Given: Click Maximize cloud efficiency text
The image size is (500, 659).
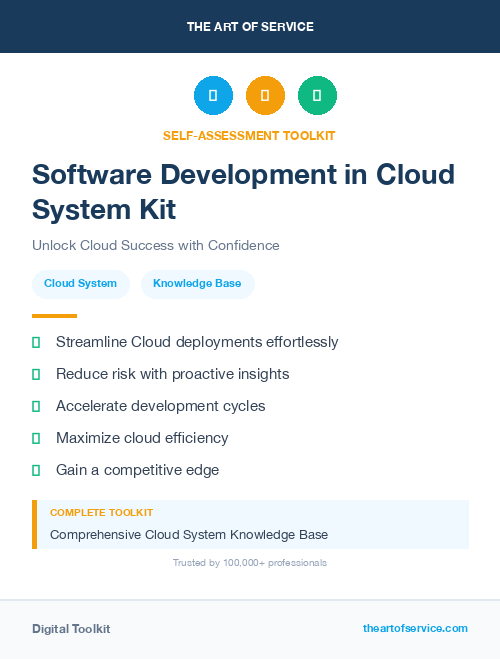Looking at the screenshot, I should point(142,438).
